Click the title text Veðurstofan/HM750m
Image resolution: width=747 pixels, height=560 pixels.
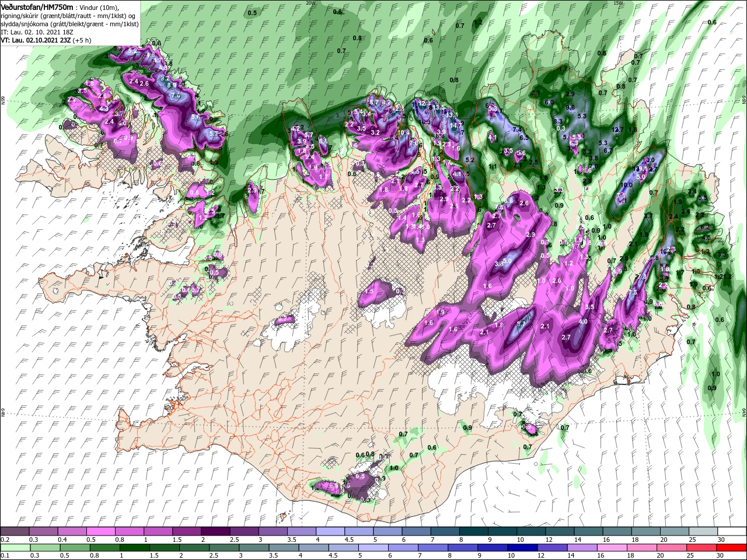coord(37,6)
